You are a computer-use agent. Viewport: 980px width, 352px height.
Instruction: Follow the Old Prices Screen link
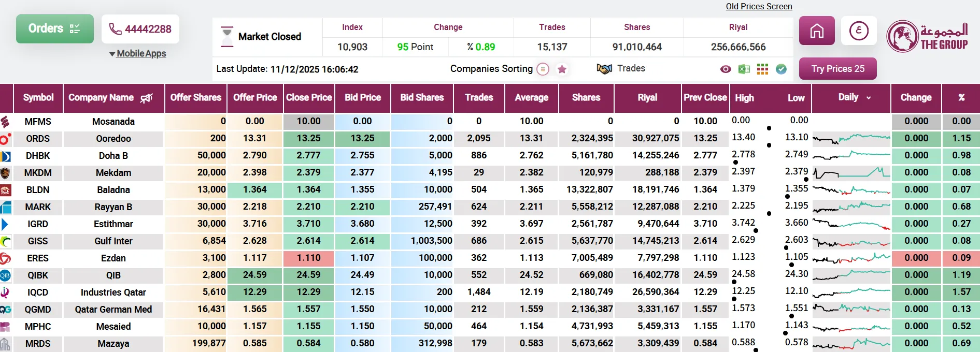tap(759, 6)
